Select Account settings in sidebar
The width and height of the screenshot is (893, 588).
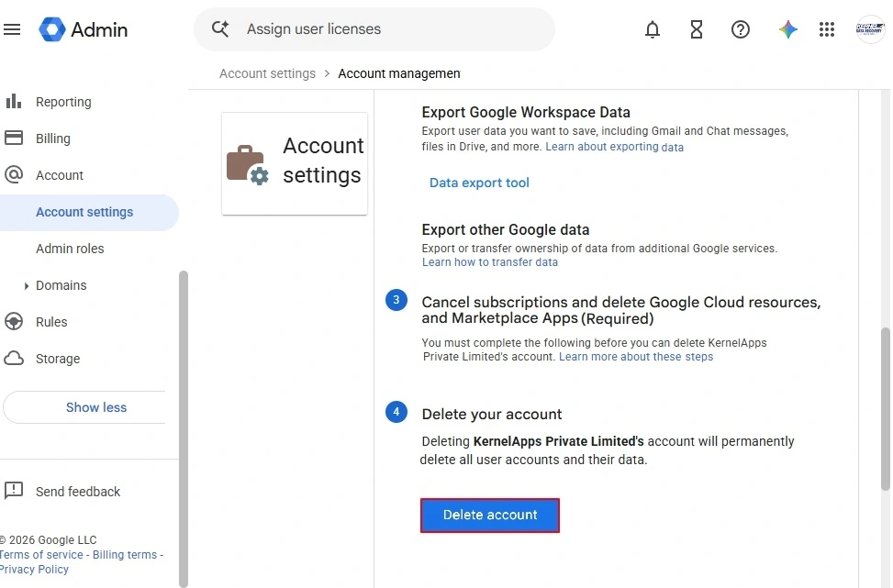pos(88,212)
